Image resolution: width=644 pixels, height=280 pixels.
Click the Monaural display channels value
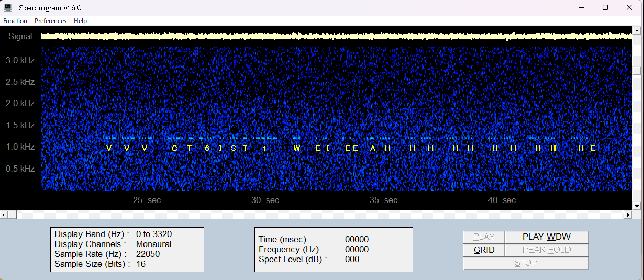tap(153, 244)
